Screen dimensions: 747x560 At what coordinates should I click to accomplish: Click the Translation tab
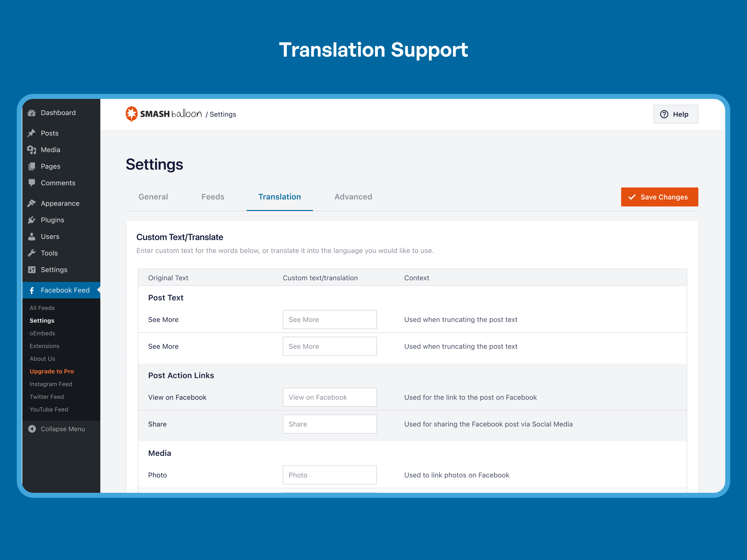[280, 197]
